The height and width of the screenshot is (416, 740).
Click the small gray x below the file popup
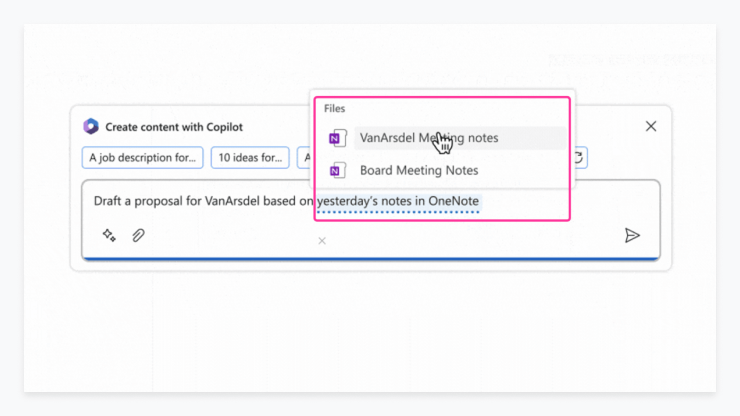322,241
